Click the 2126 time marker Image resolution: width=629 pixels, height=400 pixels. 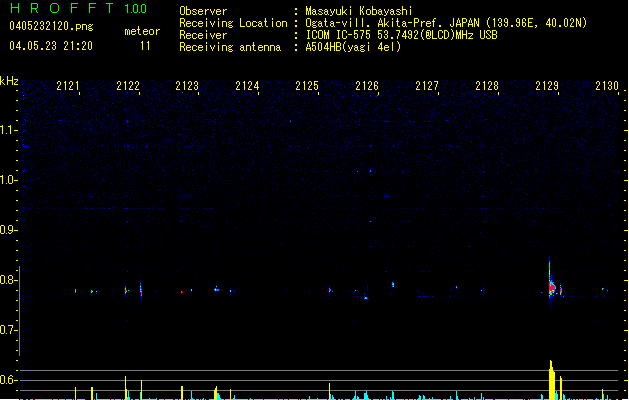click(367, 86)
